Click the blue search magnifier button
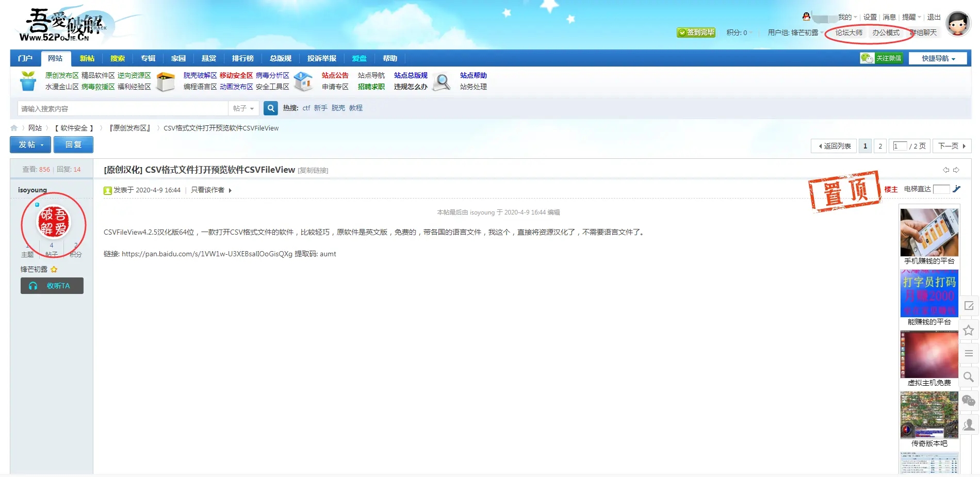This screenshot has height=477, width=980. (x=271, y=108)
